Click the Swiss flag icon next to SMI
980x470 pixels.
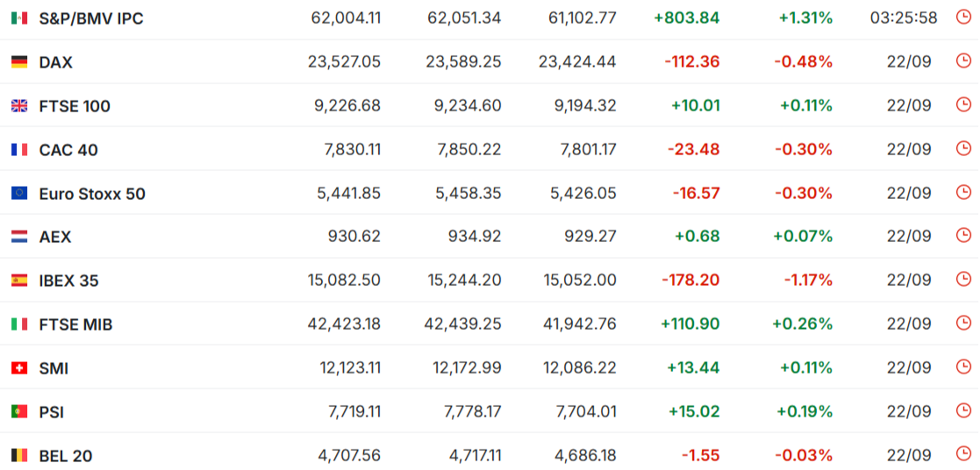[x=19, y=368]
